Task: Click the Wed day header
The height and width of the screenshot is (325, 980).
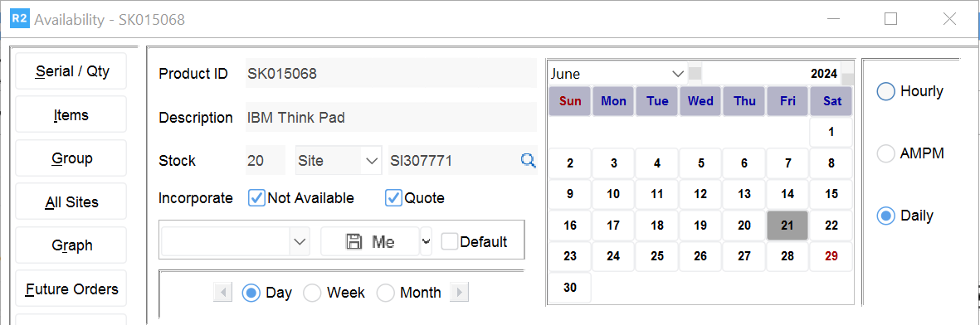Action: point(700,101)
